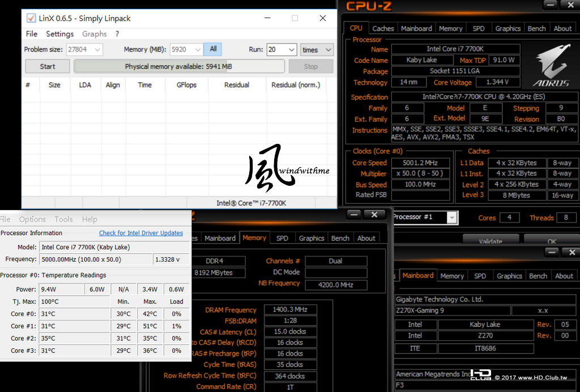Open Options menu in Core Temp window
Screen dimensions: 580x392
point(32,219)
